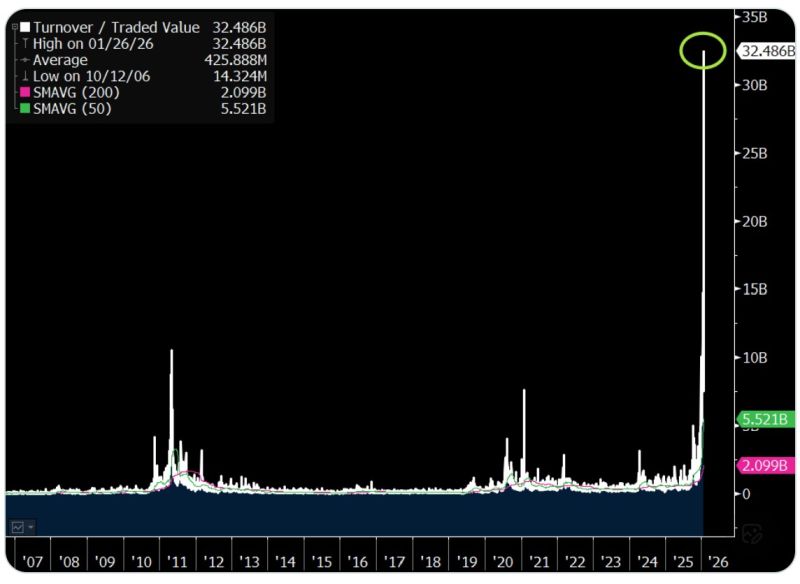The image size is (800, 584).
Task: Click the Low arrow indicator icon
Action: pos(24,75)
